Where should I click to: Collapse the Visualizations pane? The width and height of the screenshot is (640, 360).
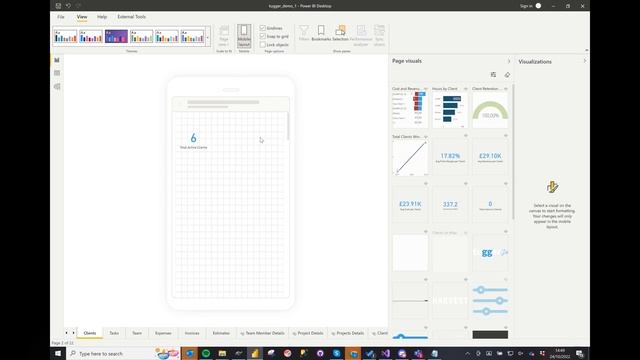pyautogui.click(x=584, y=61)
